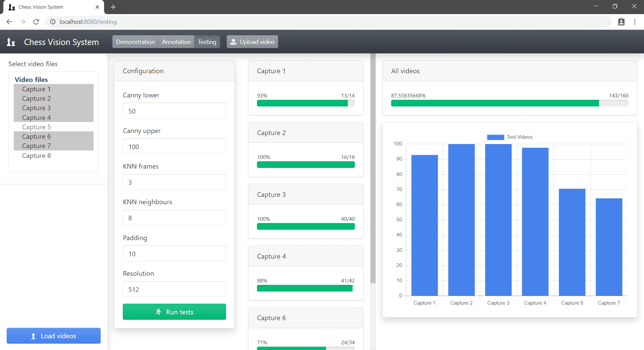Click the upload cloud icon on Upload video
This screenshot has width=644, height=350.
[233, 41]
